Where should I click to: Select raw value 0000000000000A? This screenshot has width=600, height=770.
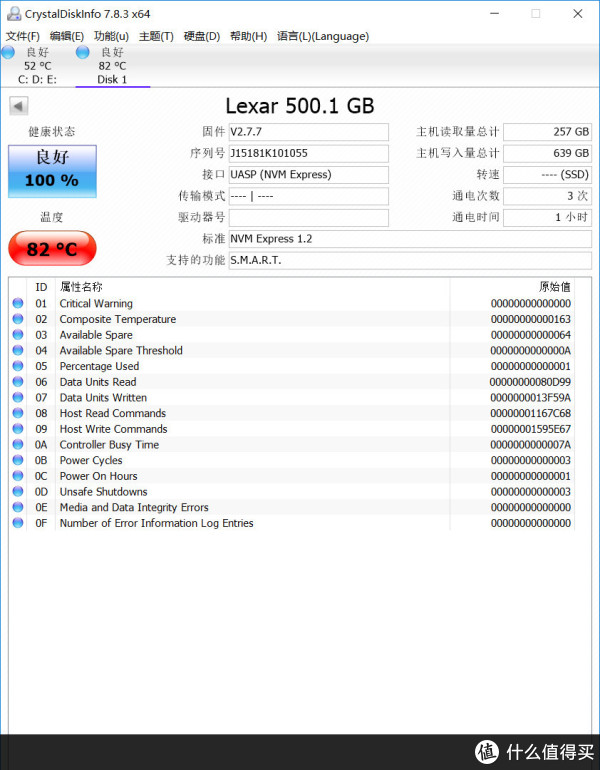point(531,351)
